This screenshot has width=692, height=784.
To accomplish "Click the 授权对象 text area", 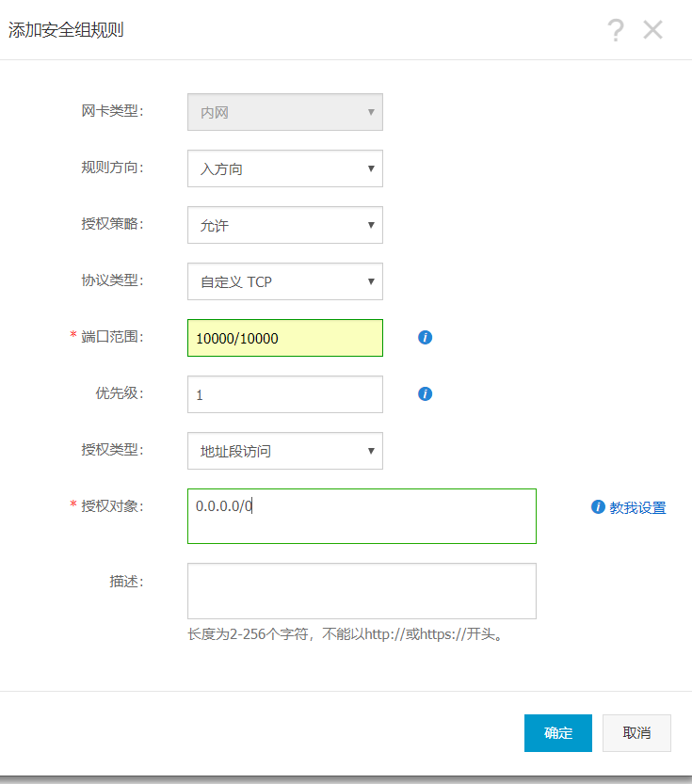I will [362, 517].
